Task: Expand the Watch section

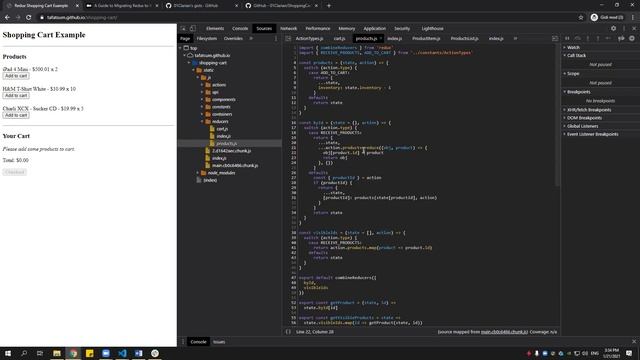Action: pyautogui.click(x=573, y=47)
